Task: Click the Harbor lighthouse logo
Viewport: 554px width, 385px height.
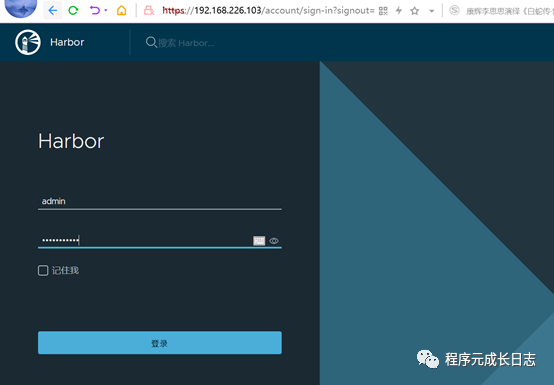Action: click(28, 42)
